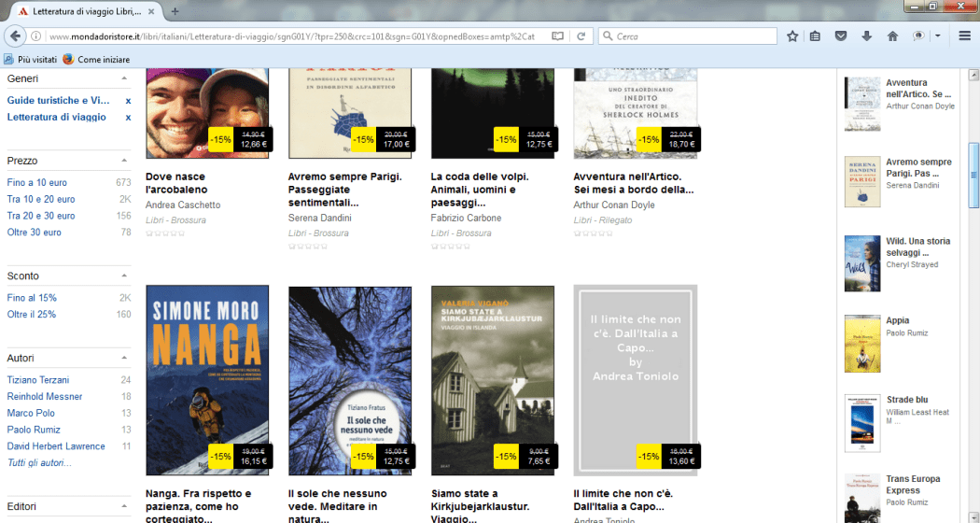The height and width of the screenshot is (523, 980).
Task: Remove the Letteratura di viaggio genre filter
Action: (128, 118)
